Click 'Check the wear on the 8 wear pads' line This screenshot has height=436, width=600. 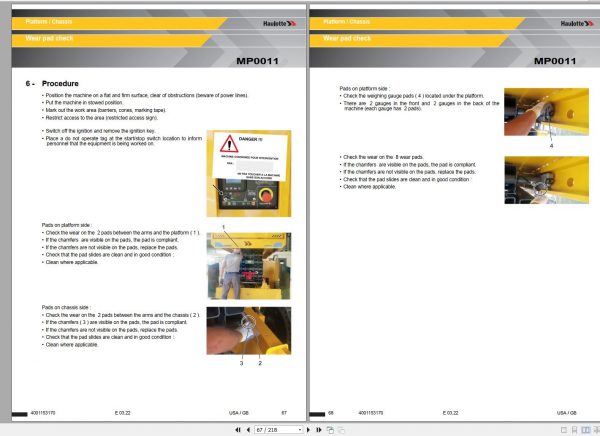point(383,157)
